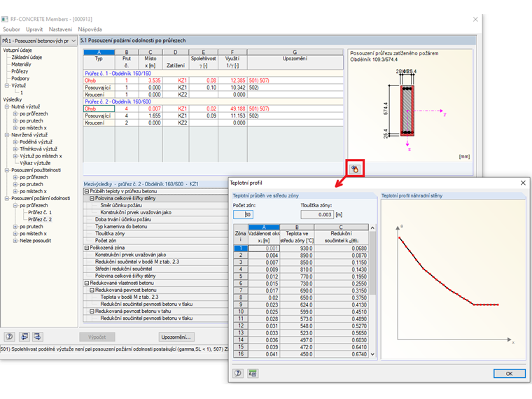Screen dimensions: 532x399
Task: Open the PŘ1 case dropdown
Action: pyautogui.click(x=39, y=41)
